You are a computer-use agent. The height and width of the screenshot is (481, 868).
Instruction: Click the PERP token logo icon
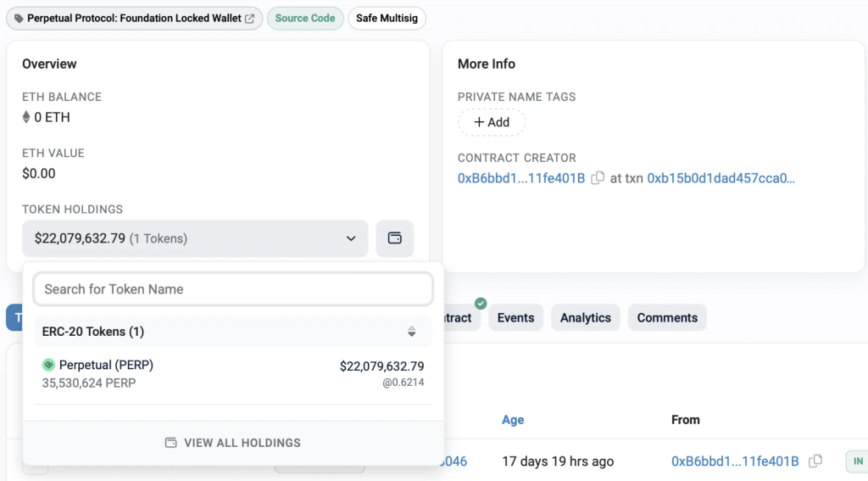pos(48,365)
